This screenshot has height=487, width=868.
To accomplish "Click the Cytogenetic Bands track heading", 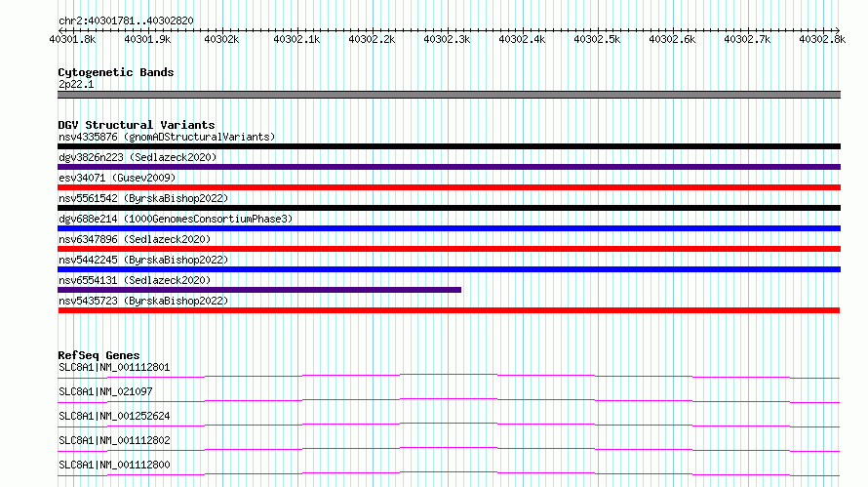I will click(x=116, y=72).
